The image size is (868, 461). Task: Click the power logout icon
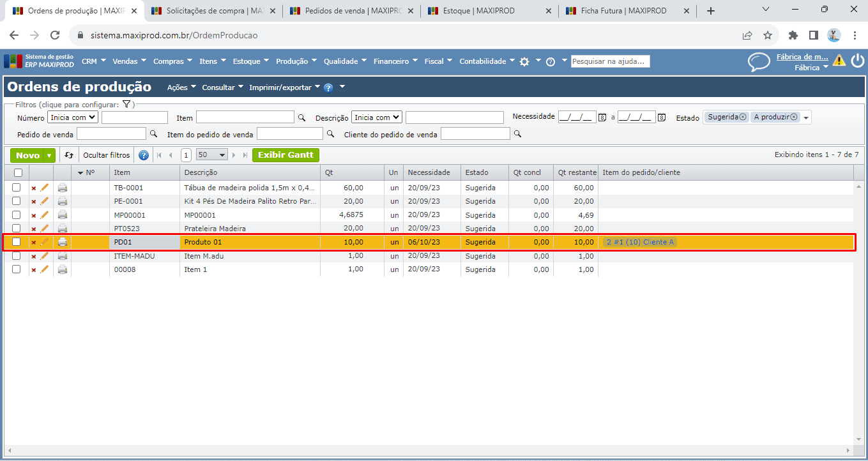pos(857,61)
